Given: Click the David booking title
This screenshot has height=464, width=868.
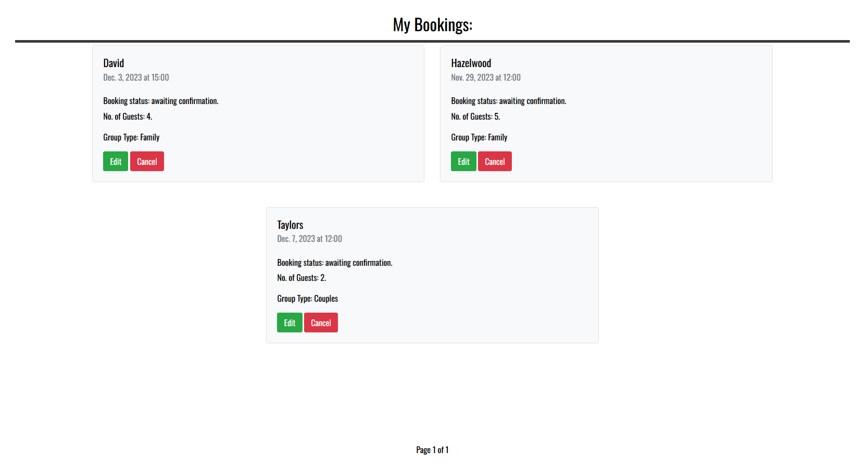Looking at the screenshot, I should 114,63.
